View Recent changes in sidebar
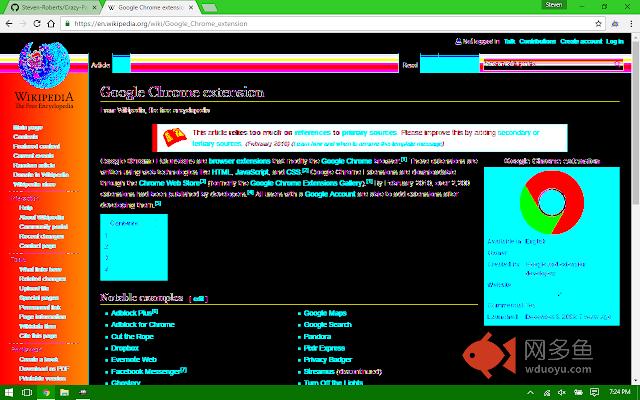The height and width of the screenshot is (400, 640). (x=41, y=236)
